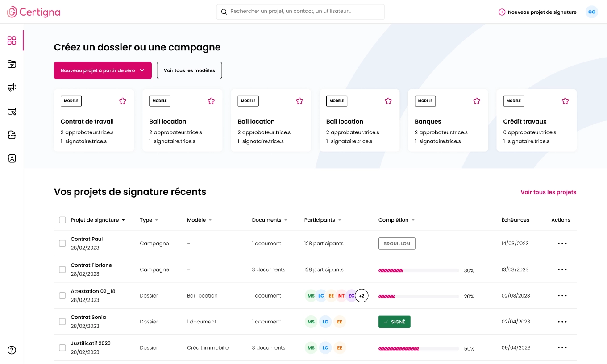Check the Contrat Floriane row checkbox
The width and height of the screenshot is (607, 364).
(62, 269)
